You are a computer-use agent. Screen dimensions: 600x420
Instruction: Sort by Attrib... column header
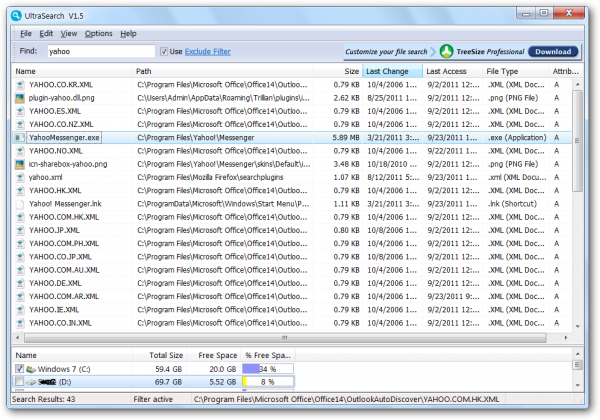[x=565, y=71]
